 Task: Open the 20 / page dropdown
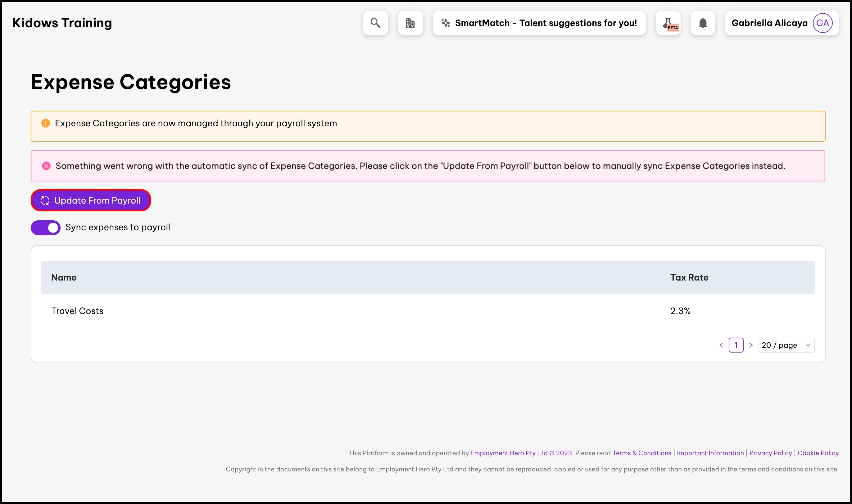click(x=786, y=345)
